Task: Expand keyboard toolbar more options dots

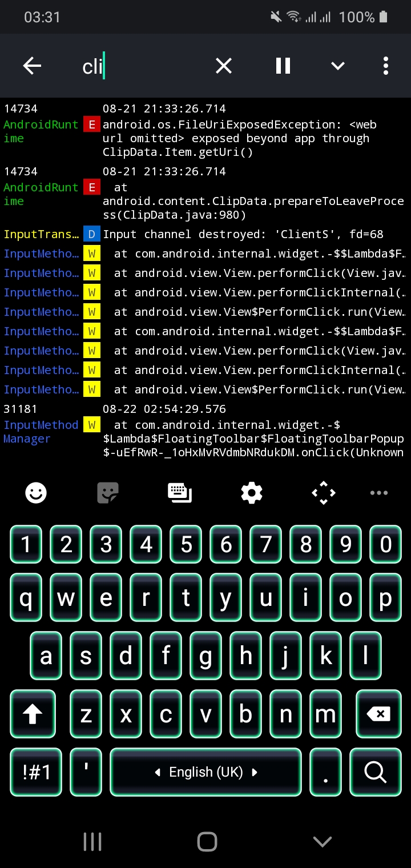Action: click(x=379, y=492)
